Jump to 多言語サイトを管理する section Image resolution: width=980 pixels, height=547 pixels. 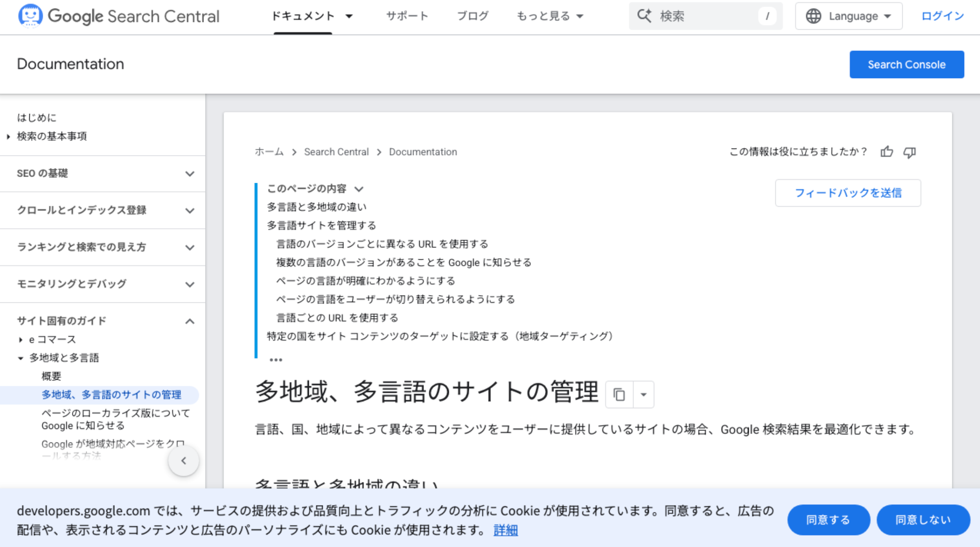[321, 225]
